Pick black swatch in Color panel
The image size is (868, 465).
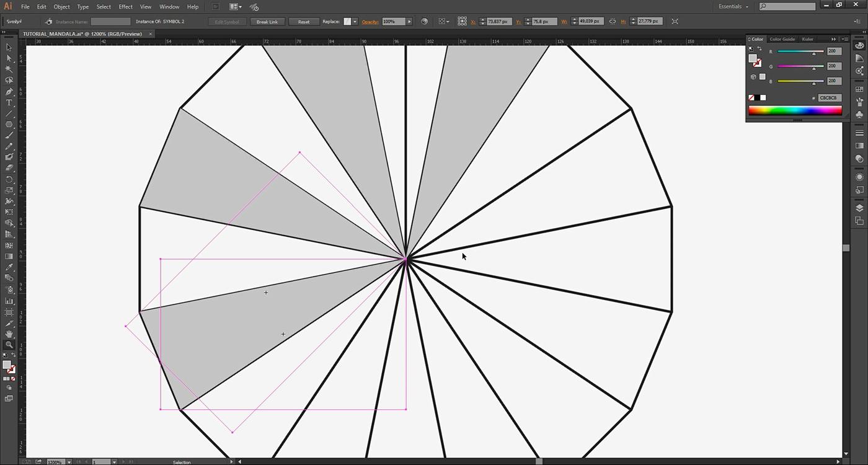(758, 98)
